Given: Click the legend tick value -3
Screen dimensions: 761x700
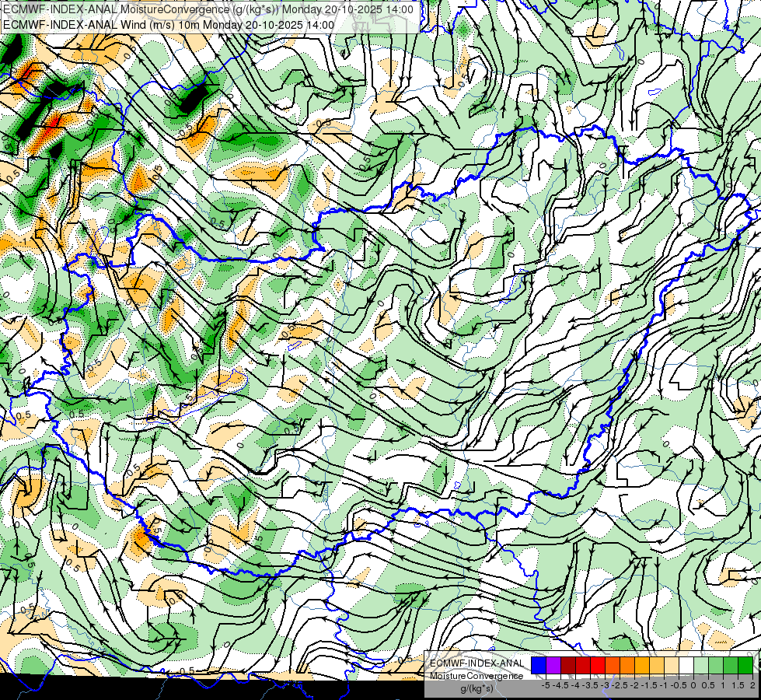Looking at the screenshot, I should pos(605,685).
